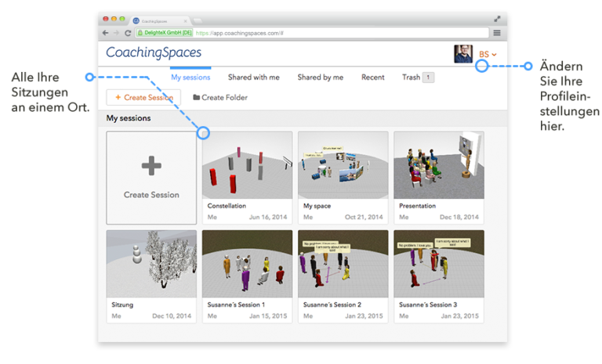This screenshot has height=364, width=602.
Task: Click the Susanne's Session 3 title
Action: 428,305
